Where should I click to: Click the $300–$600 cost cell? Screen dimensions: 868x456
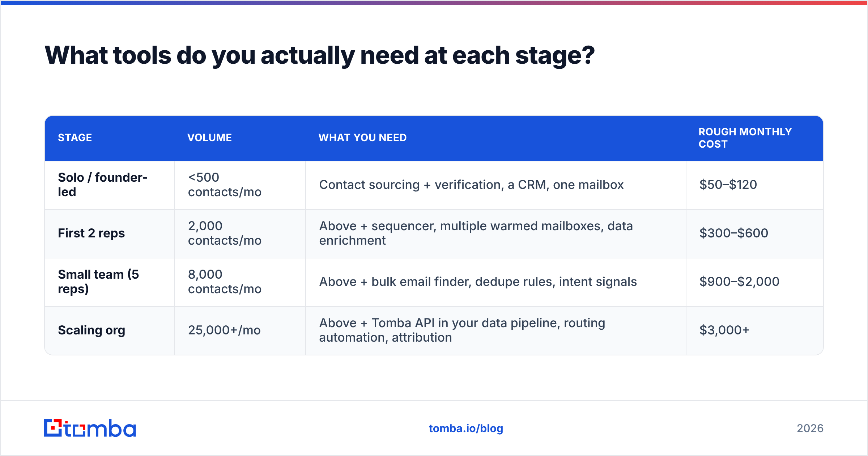(754, 233)
